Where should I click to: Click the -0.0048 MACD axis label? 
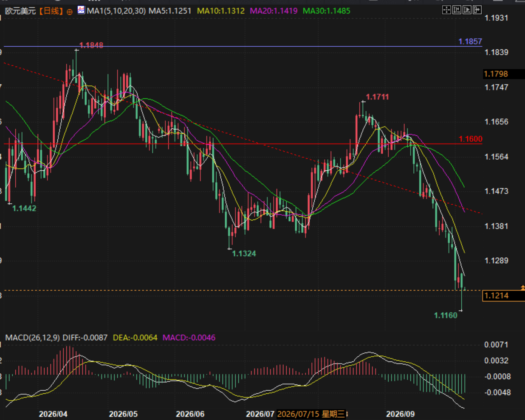tap(497, 392)
